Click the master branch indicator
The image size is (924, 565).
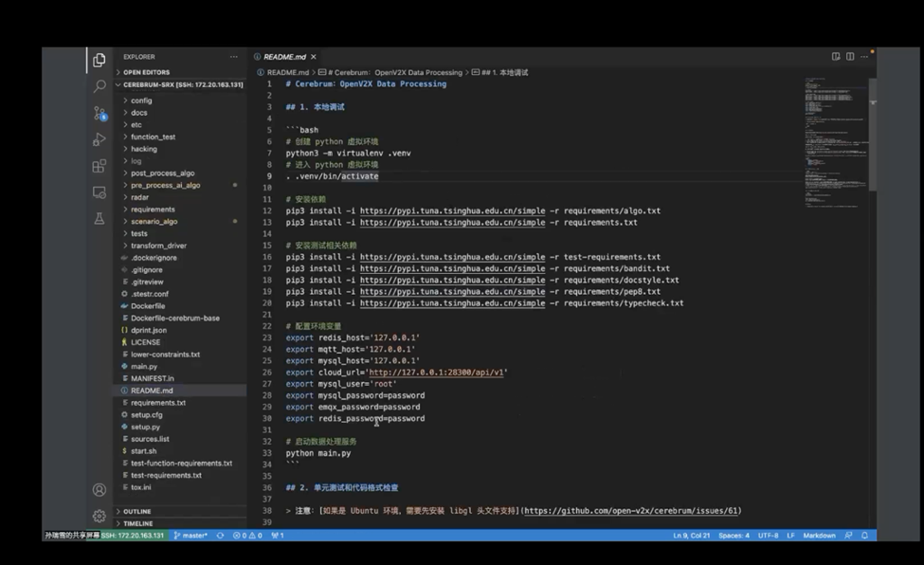click(x=190, y=536)
